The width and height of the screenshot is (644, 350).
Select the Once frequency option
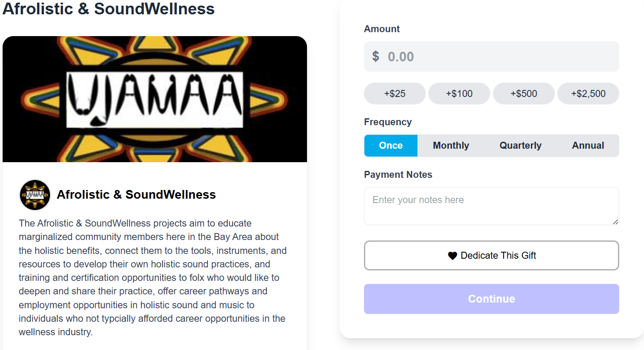pos(390,146)
